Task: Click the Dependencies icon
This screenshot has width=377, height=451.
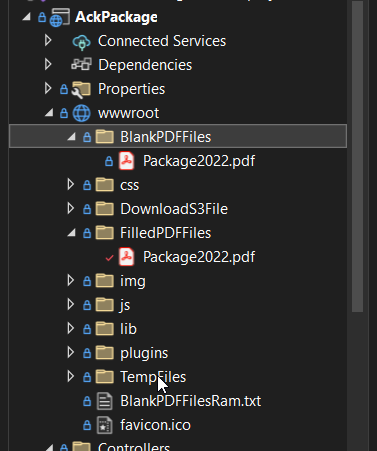Action: [81, 64]
